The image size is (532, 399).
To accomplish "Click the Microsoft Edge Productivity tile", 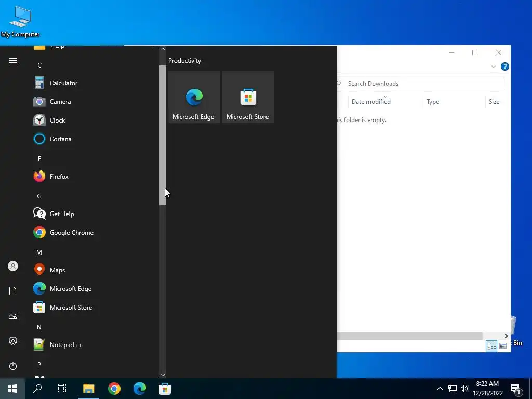I will point(194,97).
